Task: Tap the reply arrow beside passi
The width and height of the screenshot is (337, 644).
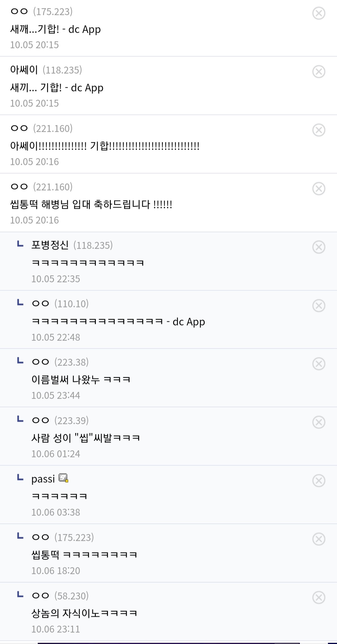Action: [x=20, y=477]
